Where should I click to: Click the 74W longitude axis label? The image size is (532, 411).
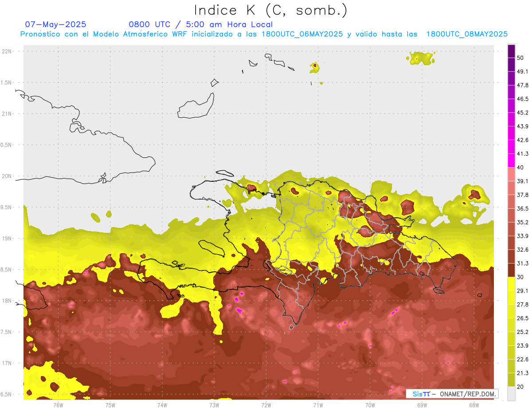(x=162, y=405)
